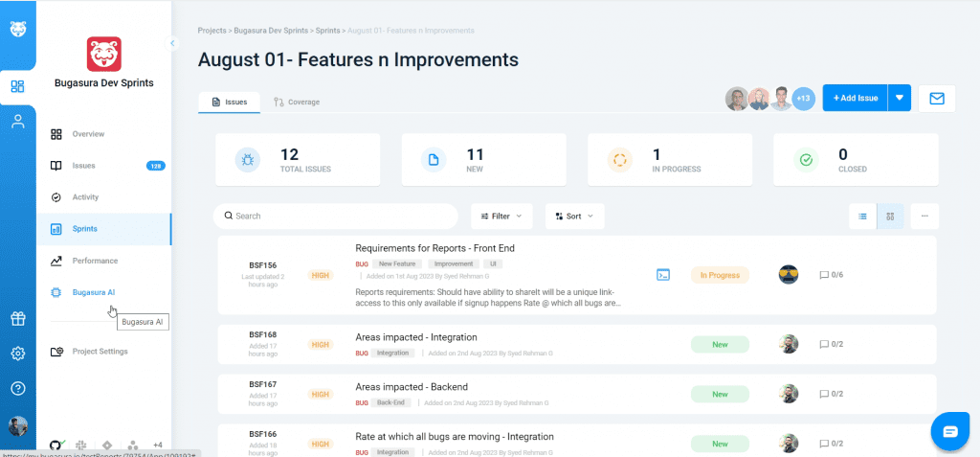Click your account avatar in the left rail
This screenshot has height=457, width=980.
(17, 425)
